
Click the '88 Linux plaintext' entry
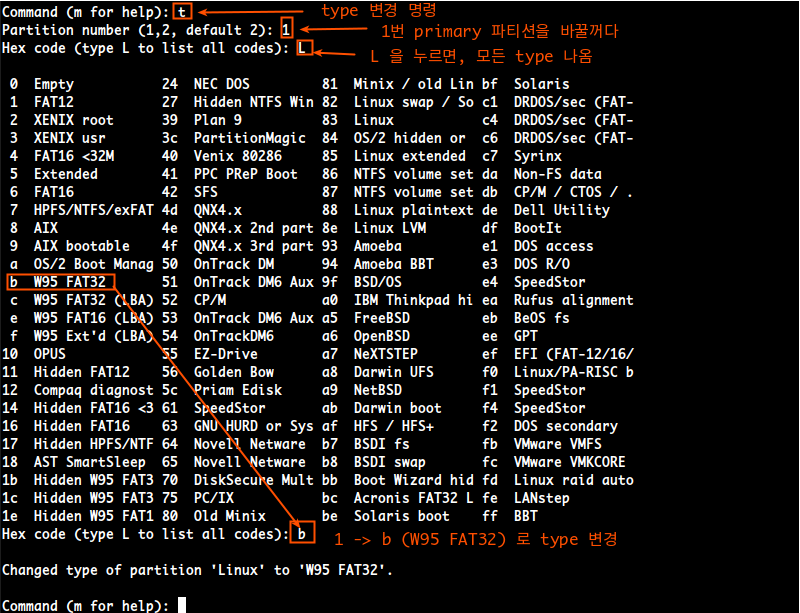tap(398, 210)
